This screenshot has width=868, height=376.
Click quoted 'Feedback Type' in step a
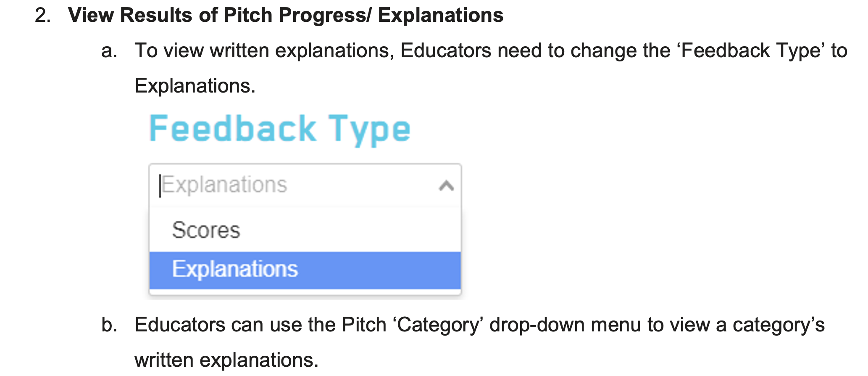(x=750, y=51)
